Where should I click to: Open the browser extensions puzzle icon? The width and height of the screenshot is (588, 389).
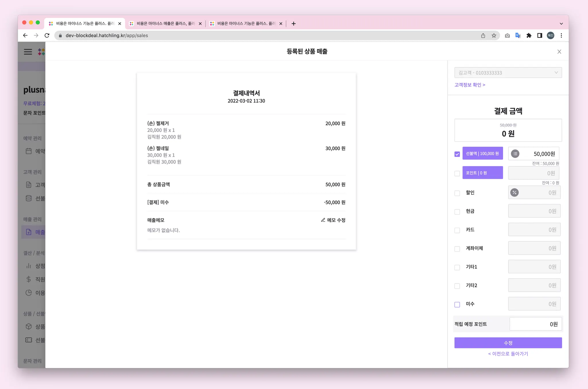tap(529, 35)
